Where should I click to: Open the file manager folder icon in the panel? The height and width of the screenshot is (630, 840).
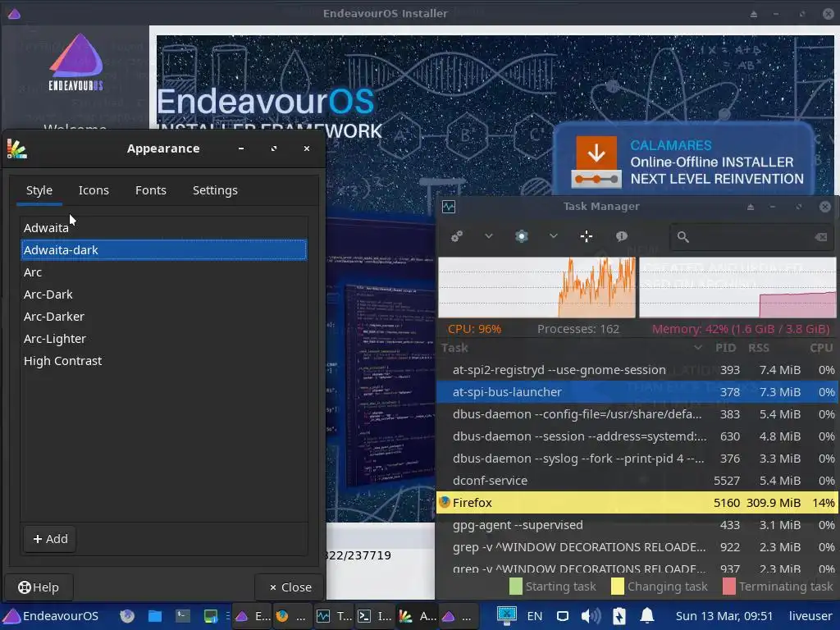pos(155,616)
